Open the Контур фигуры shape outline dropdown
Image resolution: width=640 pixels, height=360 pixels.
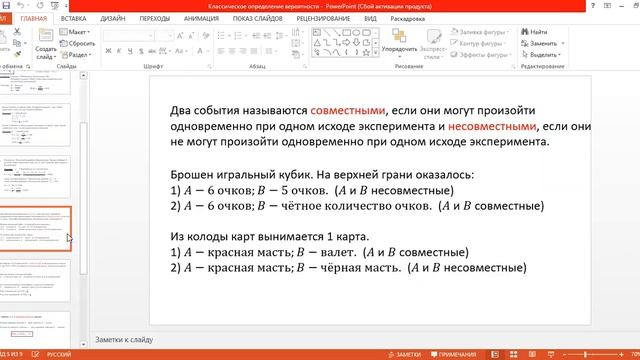coord(478,43)
